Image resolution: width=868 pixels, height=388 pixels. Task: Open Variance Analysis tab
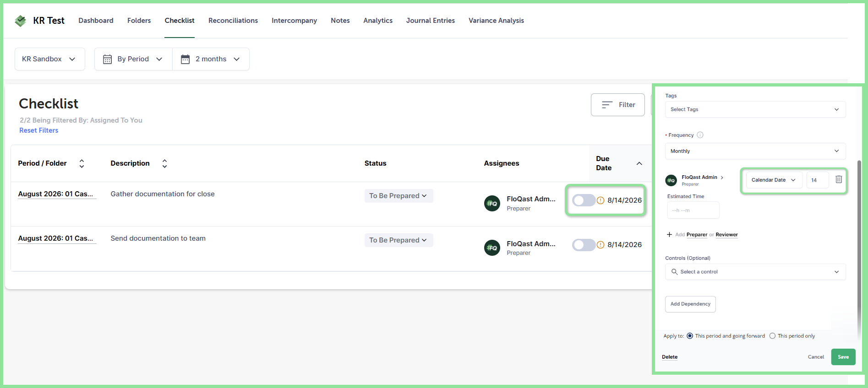tap(496, 21)
